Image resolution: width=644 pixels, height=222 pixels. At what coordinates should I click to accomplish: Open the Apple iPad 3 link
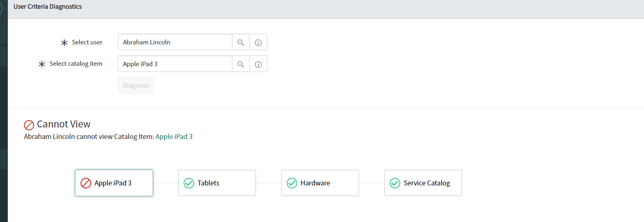click(x=174, y=136)
